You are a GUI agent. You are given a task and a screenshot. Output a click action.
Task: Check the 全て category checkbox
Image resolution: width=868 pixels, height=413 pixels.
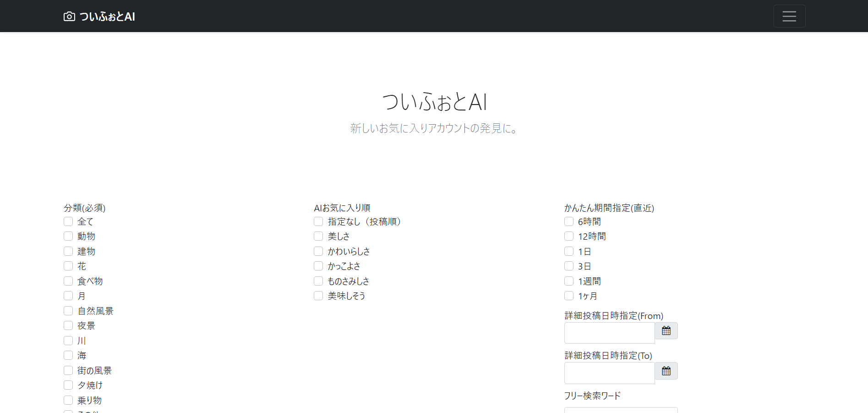(x=68, y=221)
